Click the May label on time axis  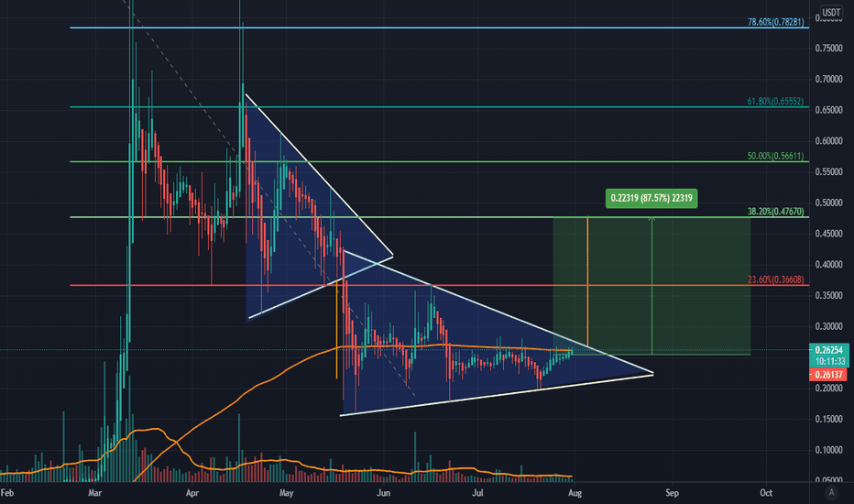pyautogui.click(x=287, y=493)
